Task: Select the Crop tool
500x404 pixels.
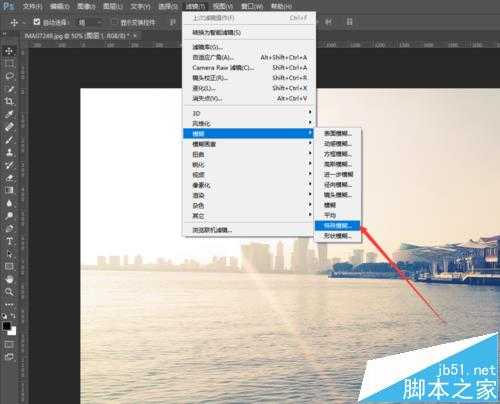Action: click(x=9, y=101)
